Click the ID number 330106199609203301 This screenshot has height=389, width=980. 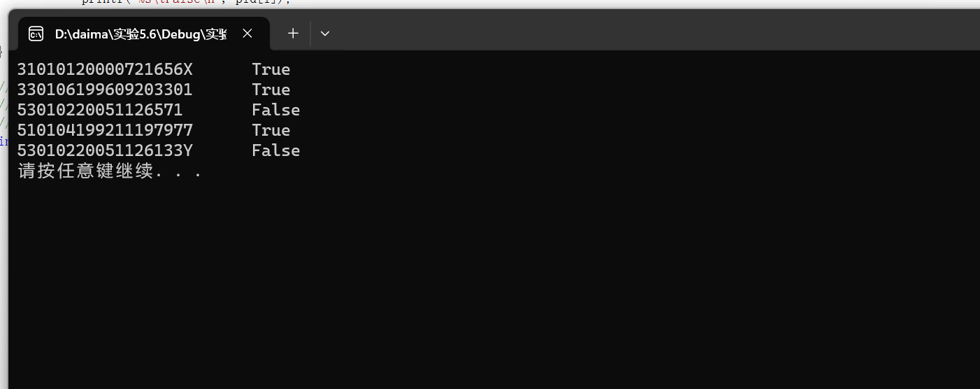point(105,90)
